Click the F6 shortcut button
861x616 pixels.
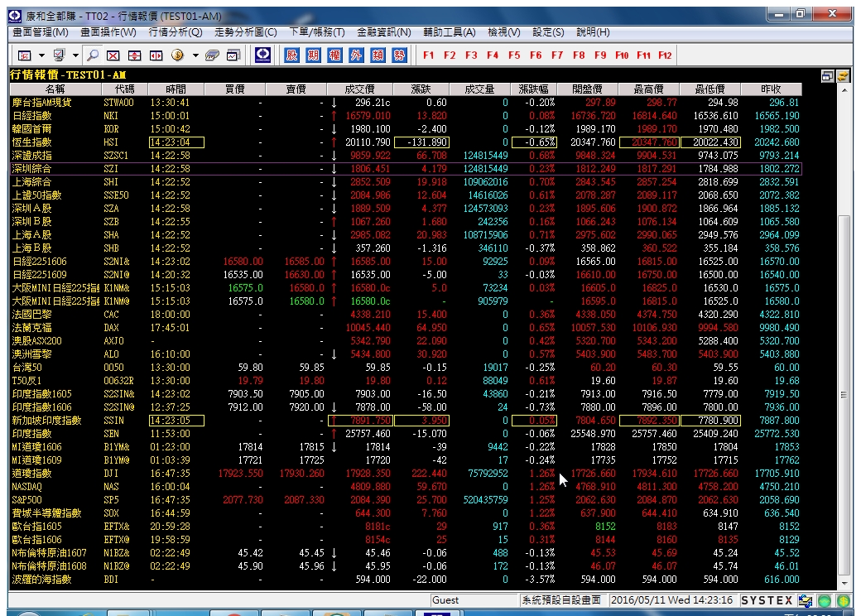tap(536, 55)
